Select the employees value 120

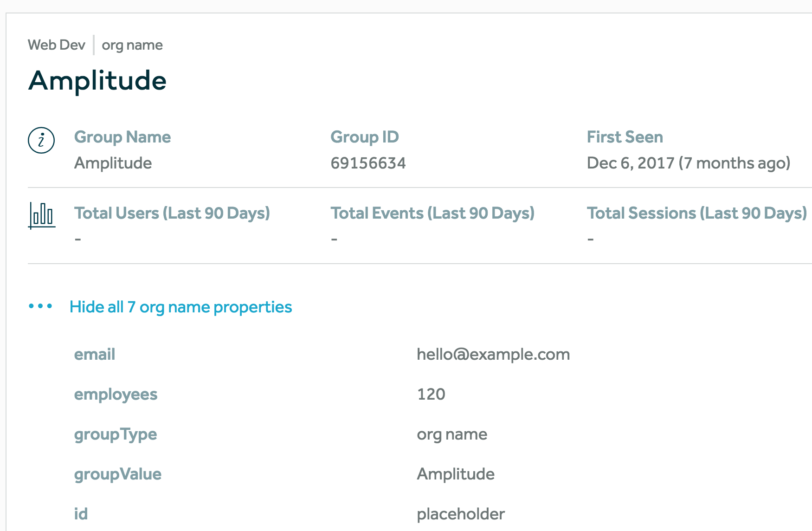(x=431, y=395)
